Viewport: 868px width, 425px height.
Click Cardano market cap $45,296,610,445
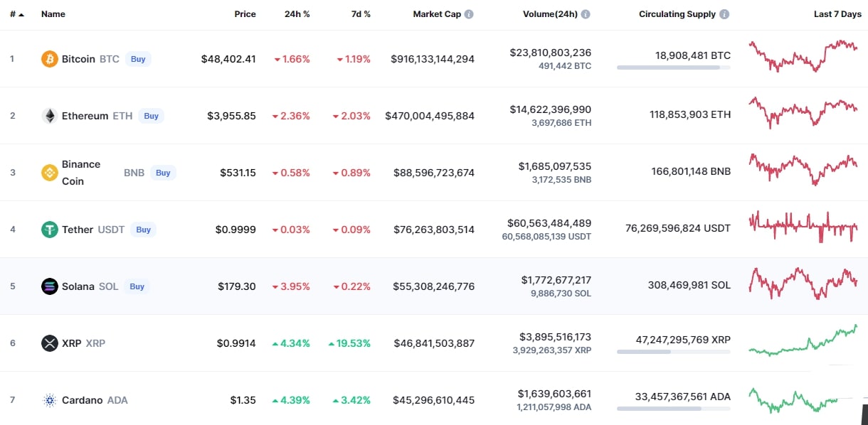434,400
